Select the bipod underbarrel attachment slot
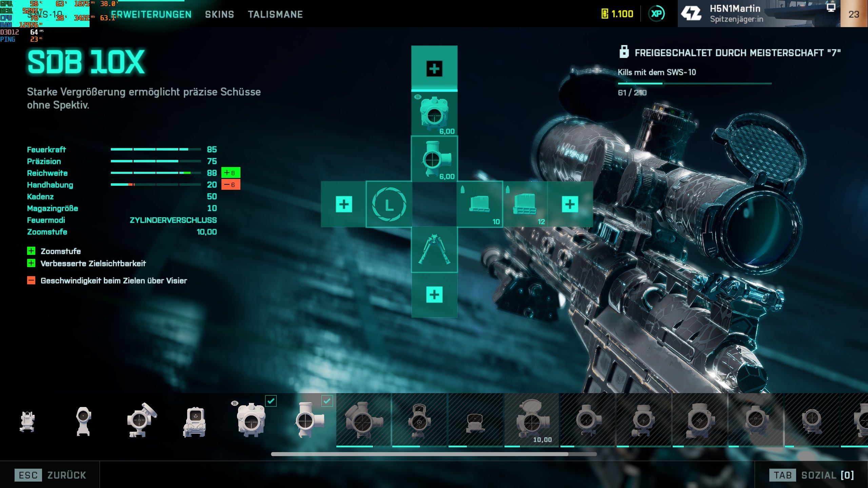The height and width of the screenshot is (488, 868). point(434,249)
